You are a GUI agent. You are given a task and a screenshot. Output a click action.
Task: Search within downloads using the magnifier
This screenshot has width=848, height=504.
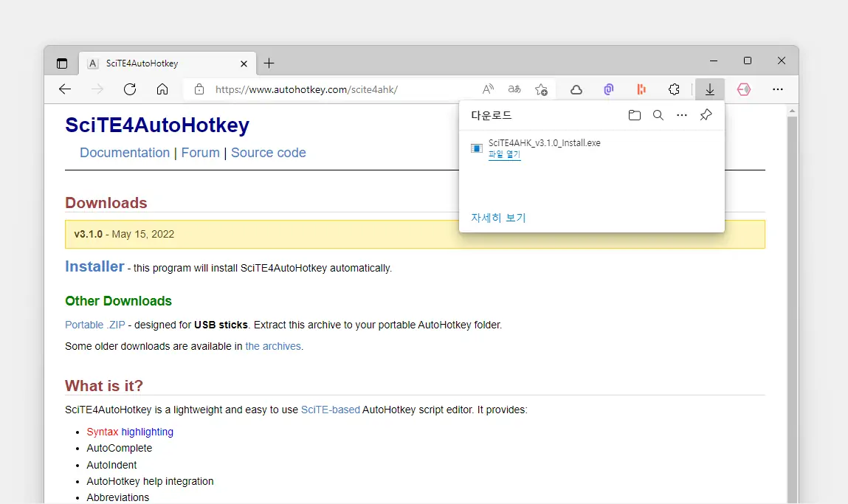658,115
